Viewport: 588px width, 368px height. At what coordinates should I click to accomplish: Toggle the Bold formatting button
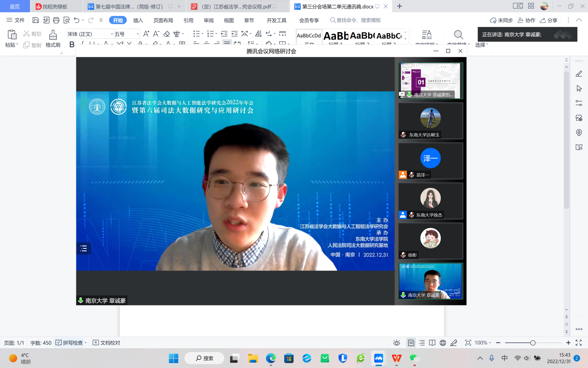[x=72, y=45]
